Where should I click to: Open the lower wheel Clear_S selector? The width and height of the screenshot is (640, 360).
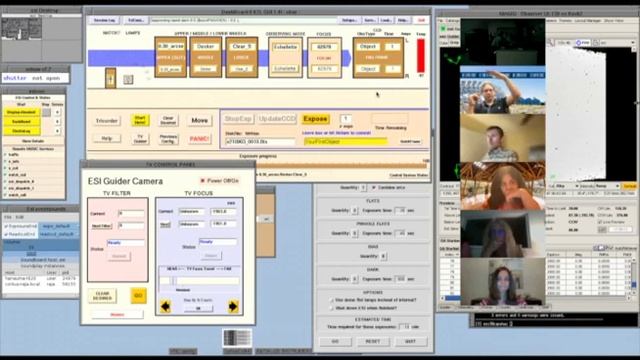(x=241, y=46)
